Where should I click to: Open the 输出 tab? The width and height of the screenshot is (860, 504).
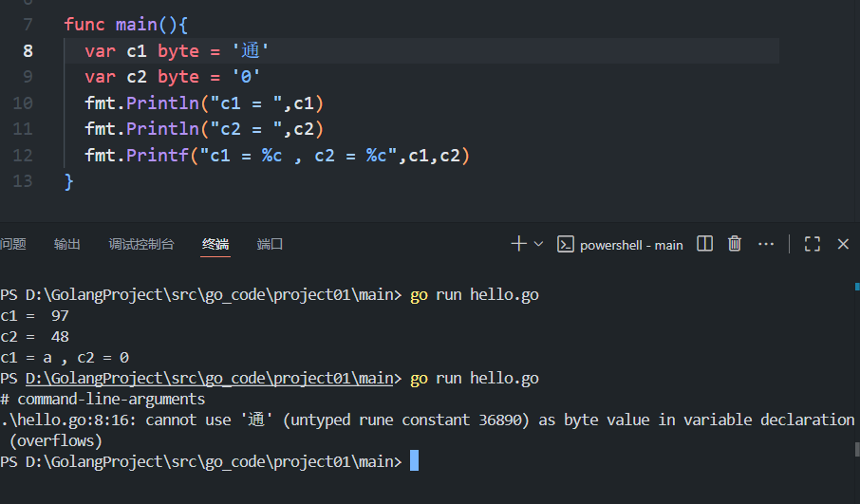pos(67,244)
